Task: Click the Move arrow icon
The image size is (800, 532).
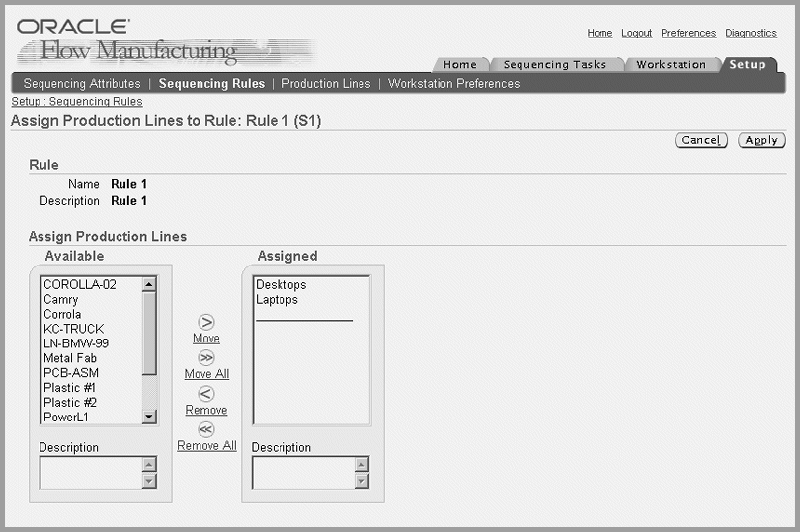Action: click(x=206, y=322)
